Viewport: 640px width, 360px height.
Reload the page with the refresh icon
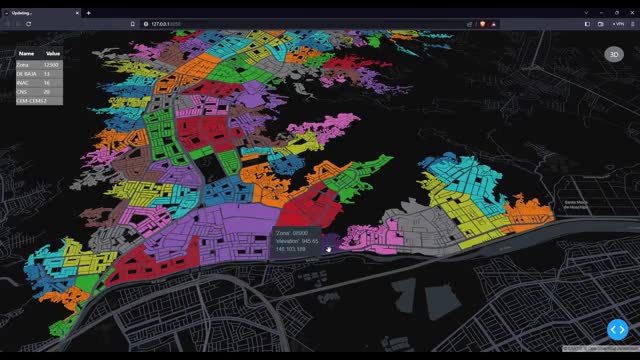click(29, 24)
